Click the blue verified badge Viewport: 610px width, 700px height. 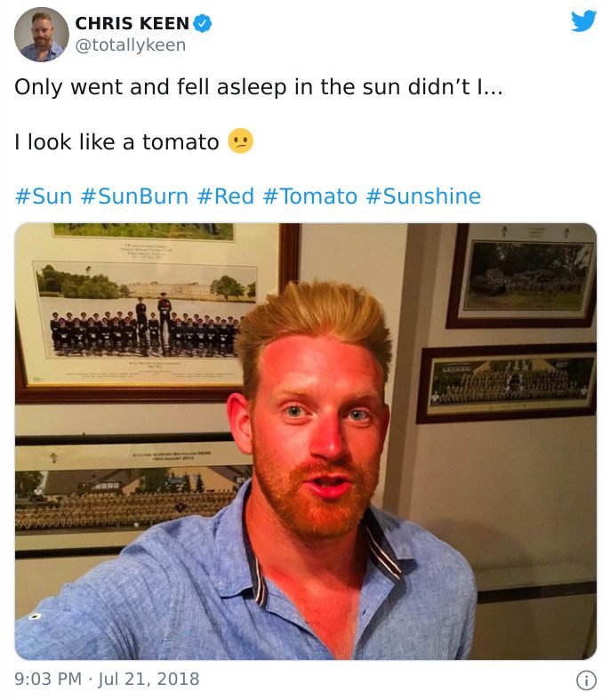(x=203, y=23)
